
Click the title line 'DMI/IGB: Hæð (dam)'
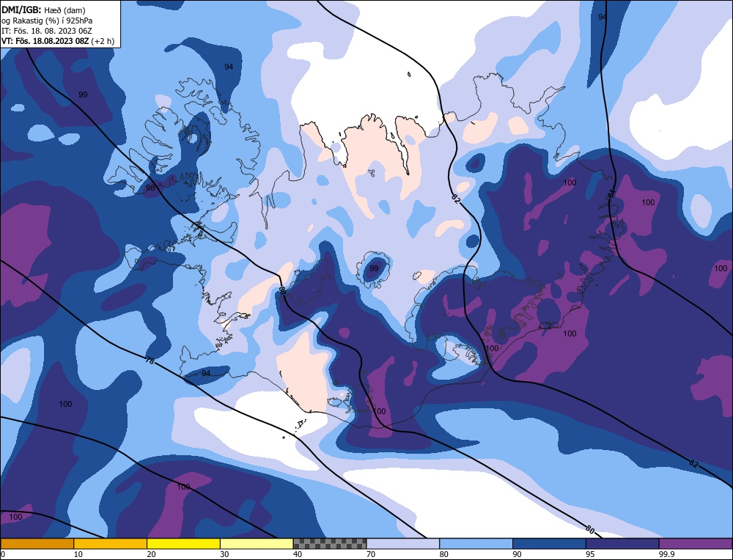tap(43, 10)
